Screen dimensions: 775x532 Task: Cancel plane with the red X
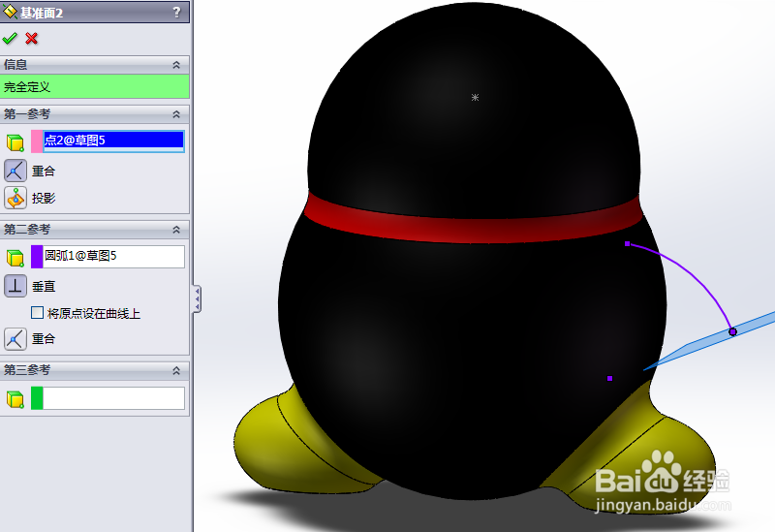pos(32,38)
